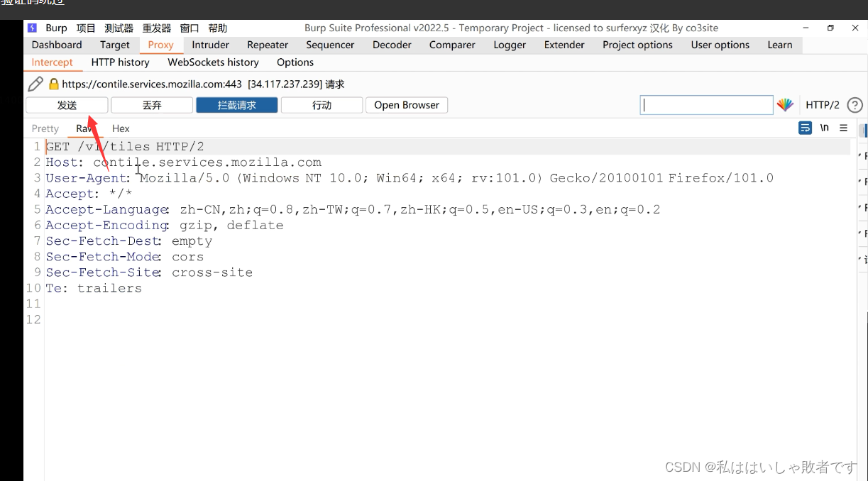868x481 pixels.
Task: Click the colorful highlight color picker icon
Action: point(785,105)
